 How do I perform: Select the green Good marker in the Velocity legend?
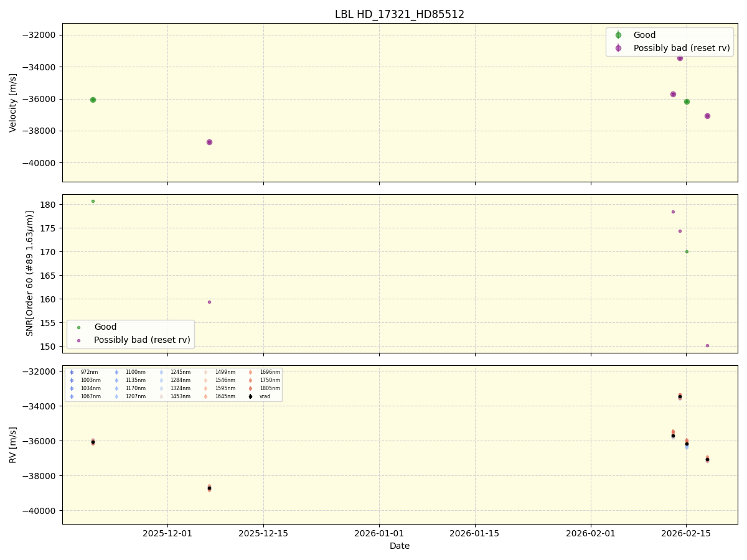[618, 35]
